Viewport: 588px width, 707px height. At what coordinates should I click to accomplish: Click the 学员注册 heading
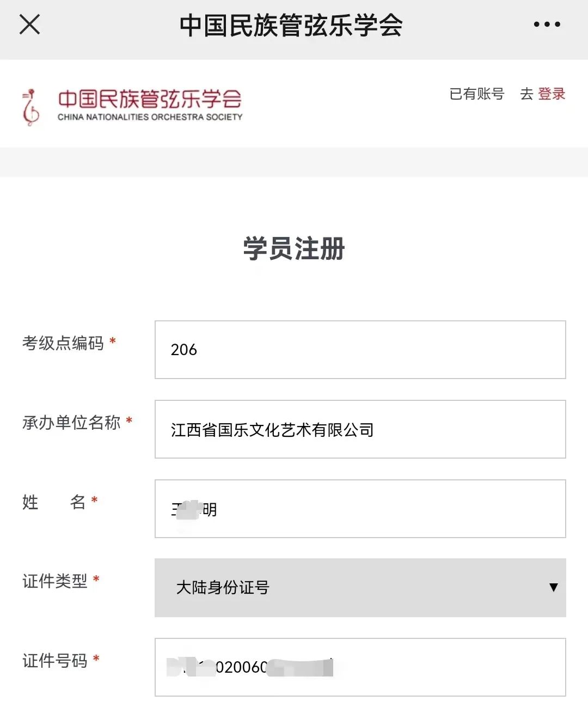click(294, 248)
